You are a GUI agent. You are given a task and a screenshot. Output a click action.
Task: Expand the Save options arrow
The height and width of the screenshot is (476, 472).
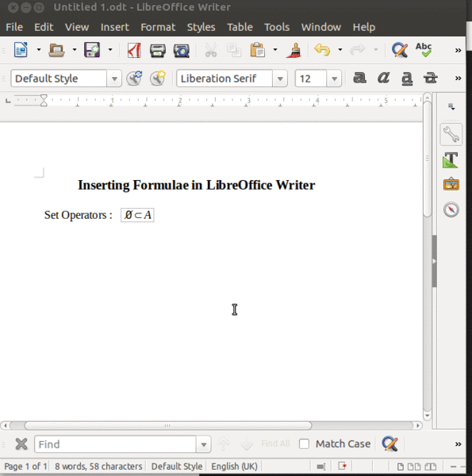[x=110, y=50]
